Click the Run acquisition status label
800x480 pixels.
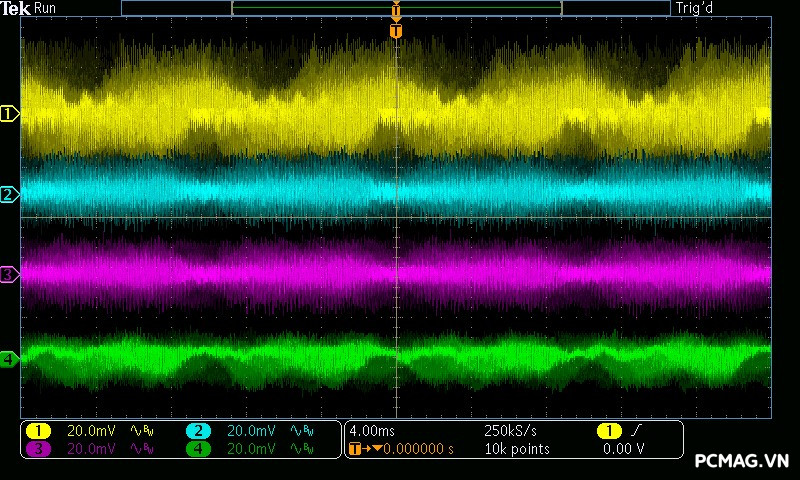click(x=46, y=8)
